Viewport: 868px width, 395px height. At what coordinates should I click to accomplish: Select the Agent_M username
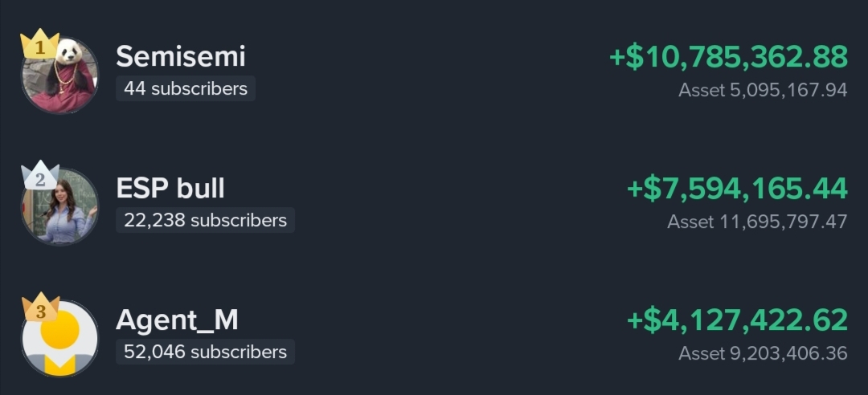pyautogui.click(x=177, y=320)
